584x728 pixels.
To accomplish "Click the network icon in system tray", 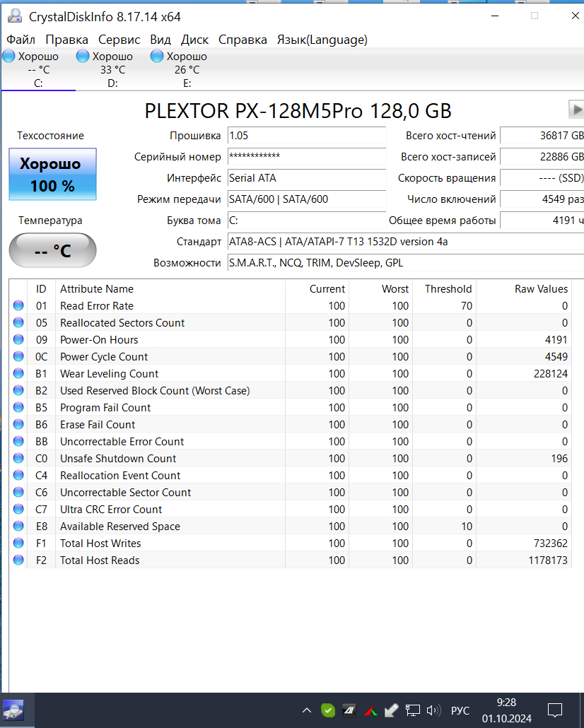I will click(413, 710).
